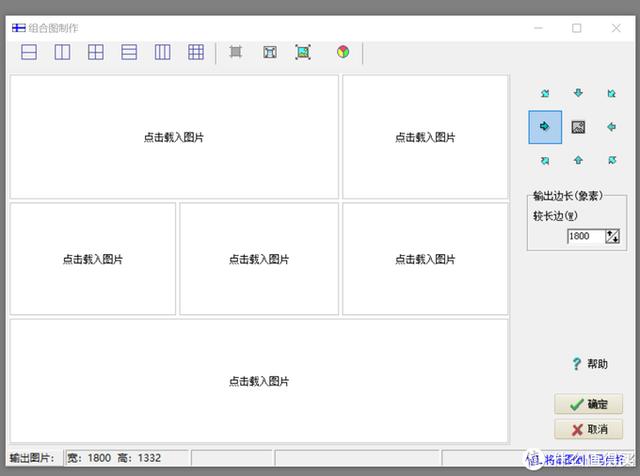Open 帮助 help link
The width and height of the screenshot is (640, 476).
[590, 364]
